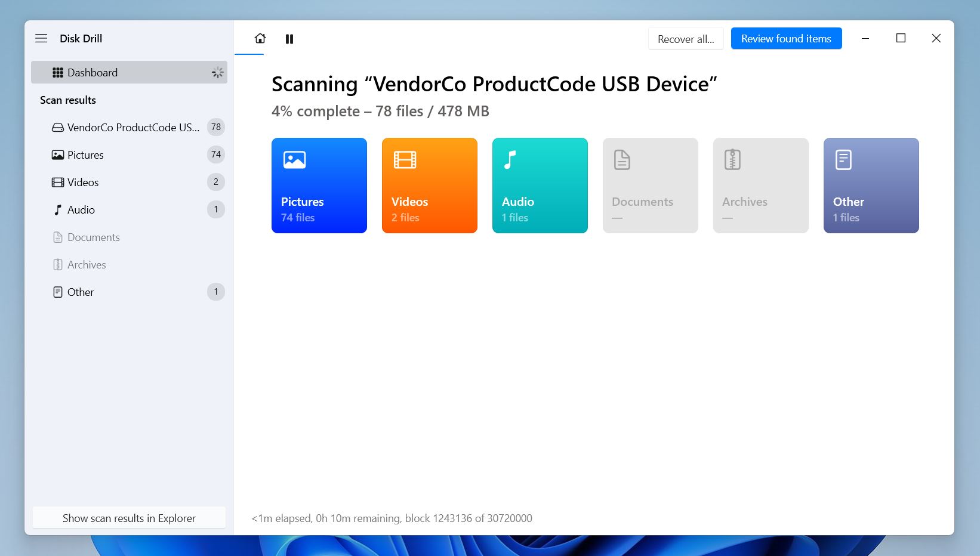
Task: Go to the home screen icon
Action: coord(260,39)
